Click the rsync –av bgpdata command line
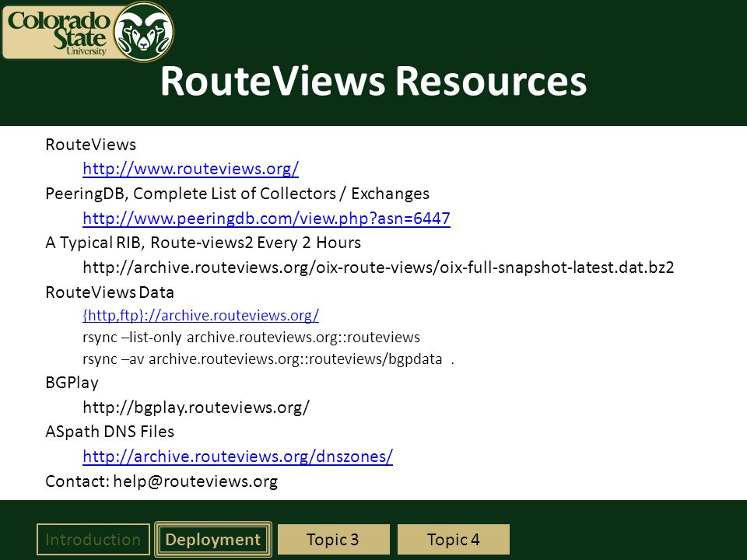The height and width of the screenshot is (560, 747). pyautogui.click(x=268, y=359)
